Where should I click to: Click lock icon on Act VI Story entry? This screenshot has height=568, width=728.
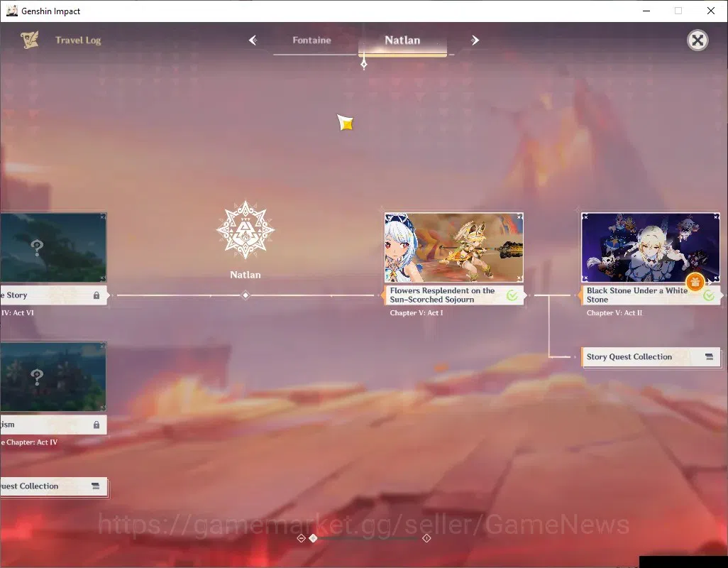click(96, 295)
